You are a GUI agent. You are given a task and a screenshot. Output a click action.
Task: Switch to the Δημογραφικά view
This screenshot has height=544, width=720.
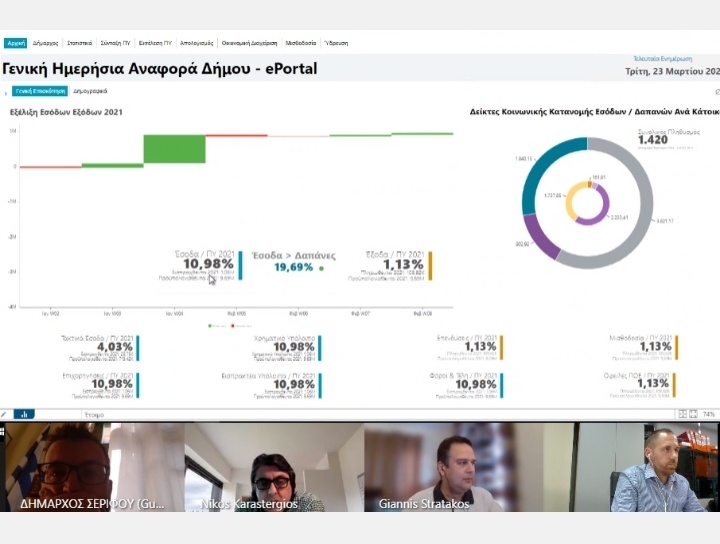pos(90,91)
